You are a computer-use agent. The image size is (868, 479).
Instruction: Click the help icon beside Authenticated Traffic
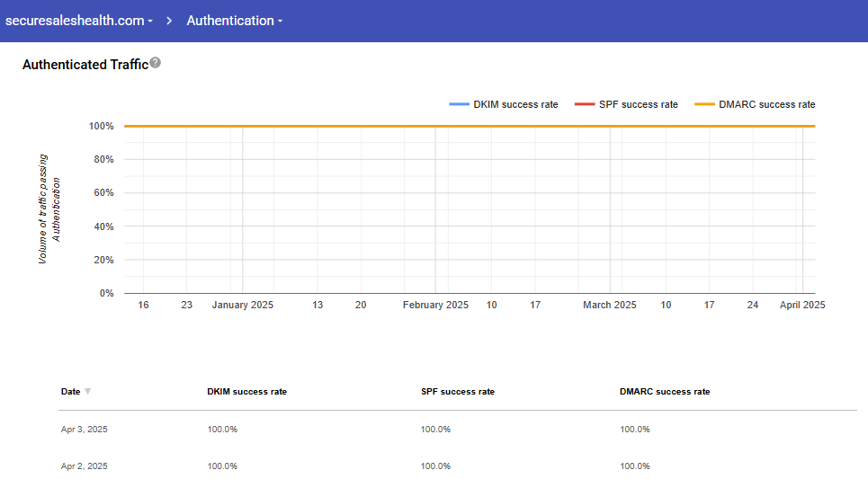(x=156, y=63)
